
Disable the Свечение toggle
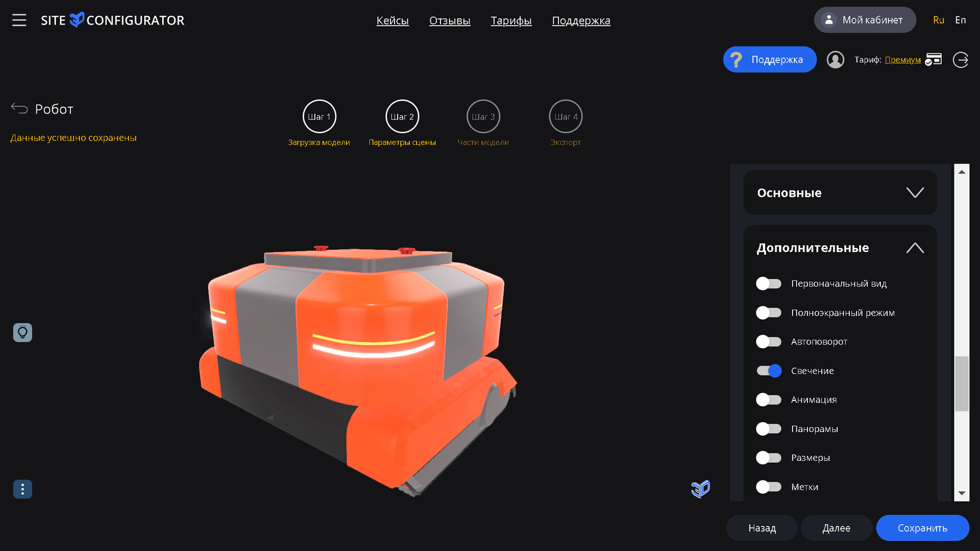pos(769,371)
